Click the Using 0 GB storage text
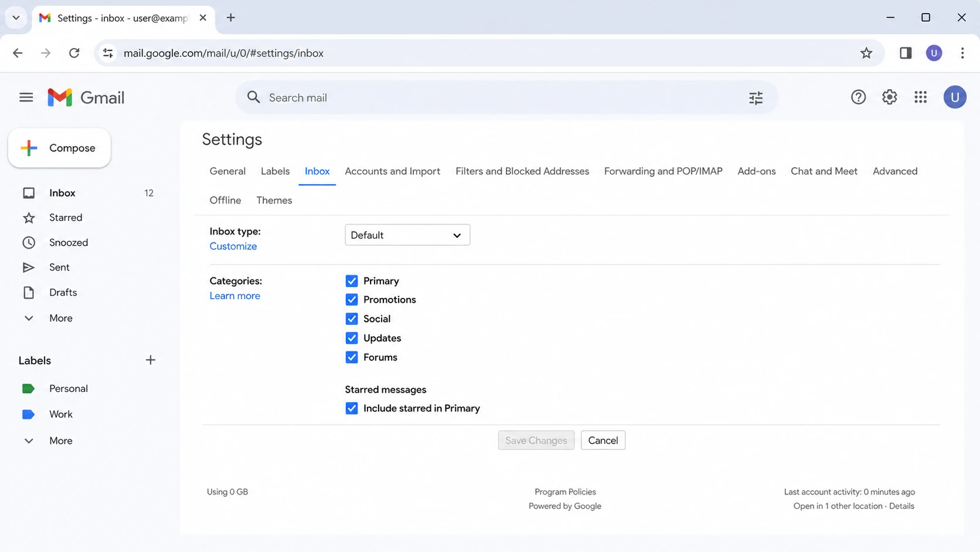 [227, 492]
